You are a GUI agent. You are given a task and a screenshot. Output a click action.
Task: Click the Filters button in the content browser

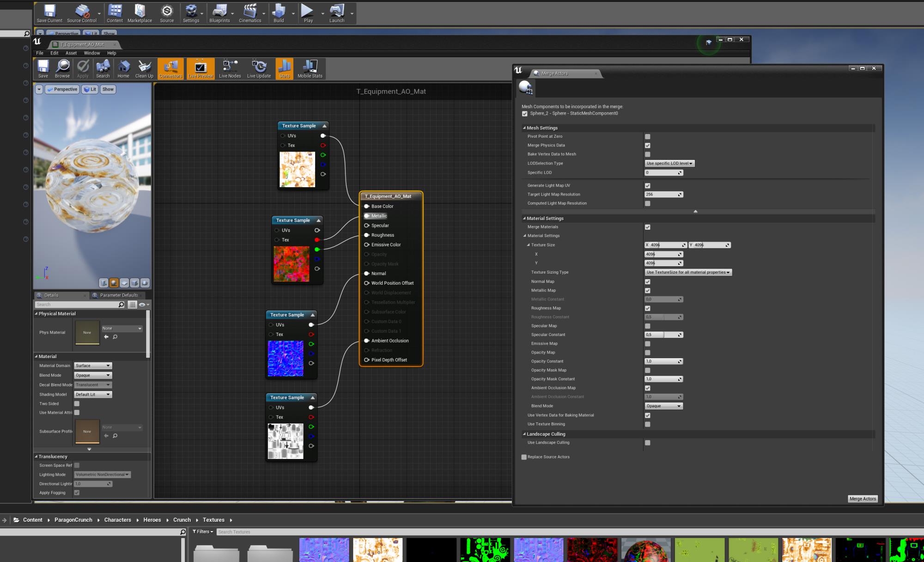click(203, 532)
